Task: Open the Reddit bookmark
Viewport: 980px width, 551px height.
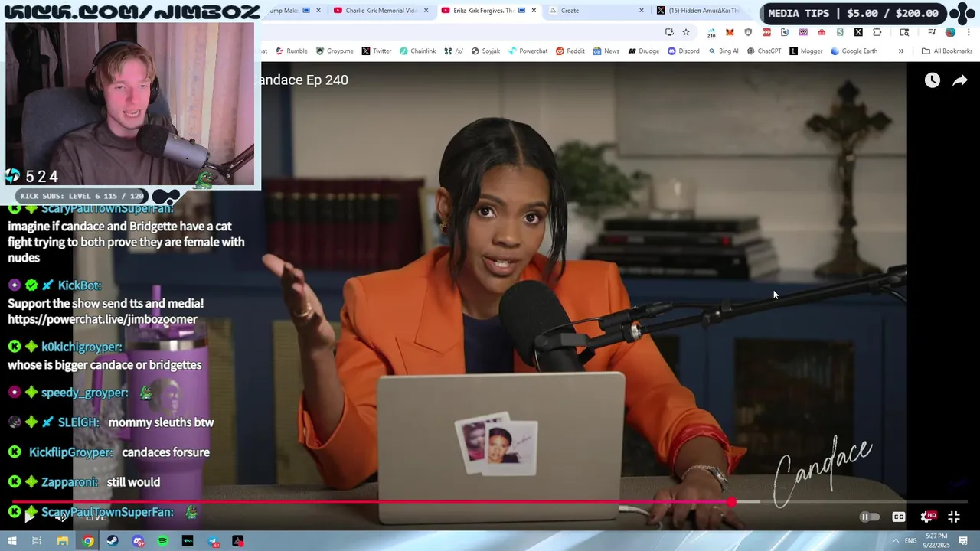Action: click(570, 51)
